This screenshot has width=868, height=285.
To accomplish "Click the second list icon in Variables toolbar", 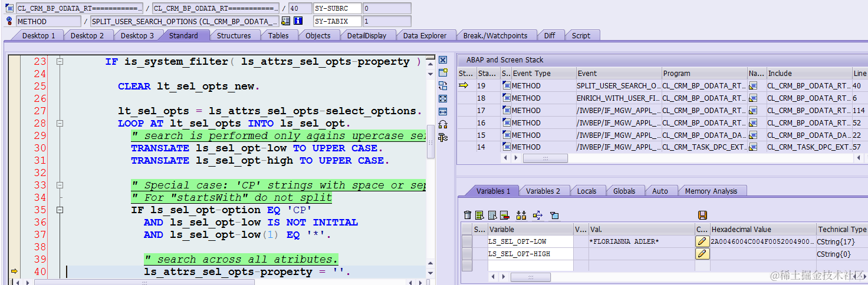I will [x=492, y=215].
